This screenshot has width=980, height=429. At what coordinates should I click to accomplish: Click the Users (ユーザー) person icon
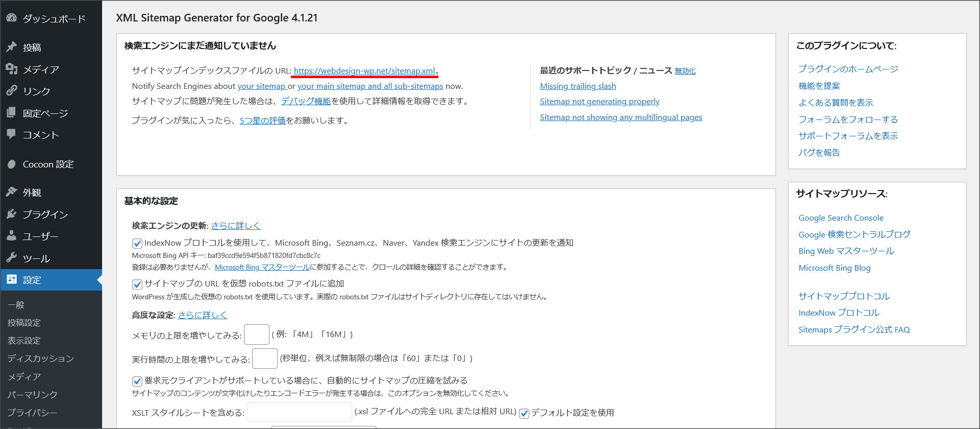click(11, 236)
